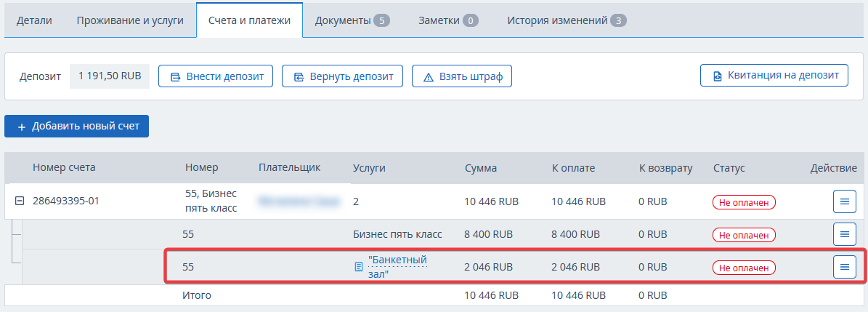Switch to История изменений tab
This screenshot has height=312, width=868.
[567, 20]
